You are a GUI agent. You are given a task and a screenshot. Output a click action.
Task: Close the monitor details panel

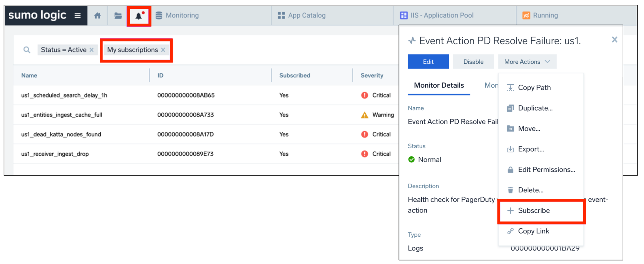point(614,40)
